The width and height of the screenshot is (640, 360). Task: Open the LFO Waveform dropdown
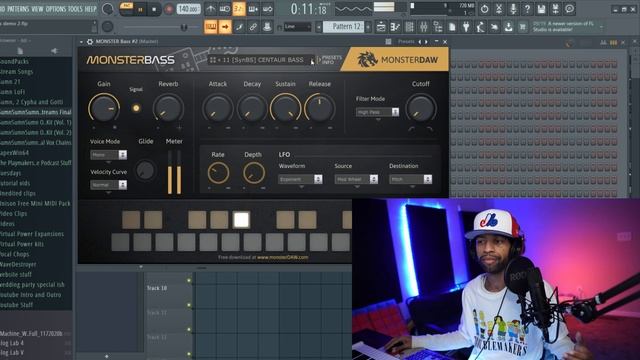point(301,179)
